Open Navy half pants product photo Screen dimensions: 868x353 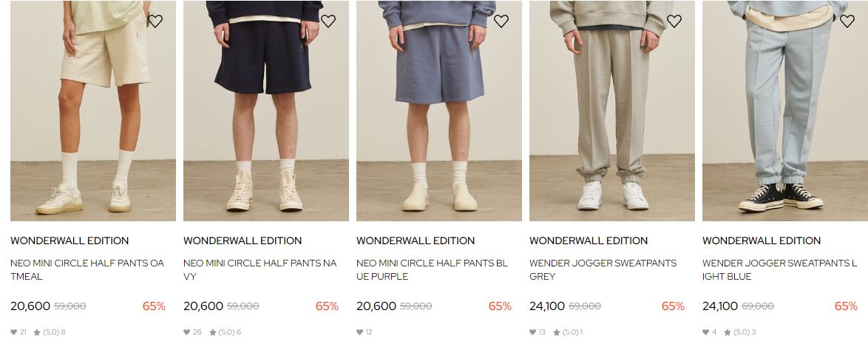[x=265, y=111]
